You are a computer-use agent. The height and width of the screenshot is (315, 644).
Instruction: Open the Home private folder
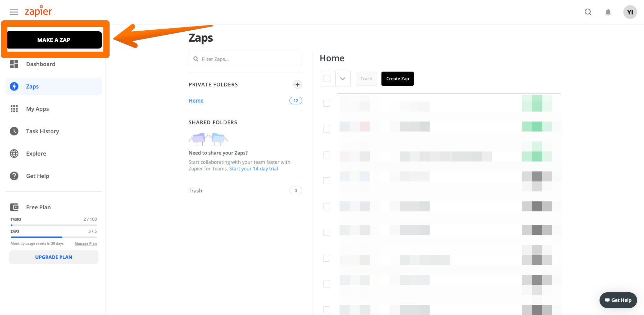[196, 101]
